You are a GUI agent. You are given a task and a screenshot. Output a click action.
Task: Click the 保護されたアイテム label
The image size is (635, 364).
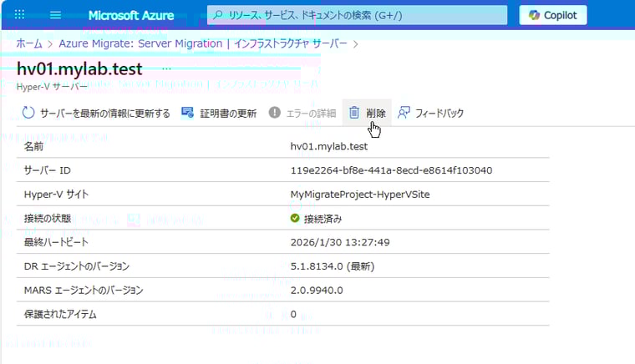tap(60, 314)
